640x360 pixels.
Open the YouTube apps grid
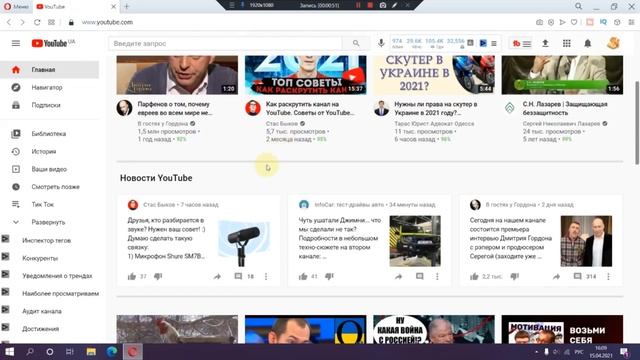coord(567,43)
